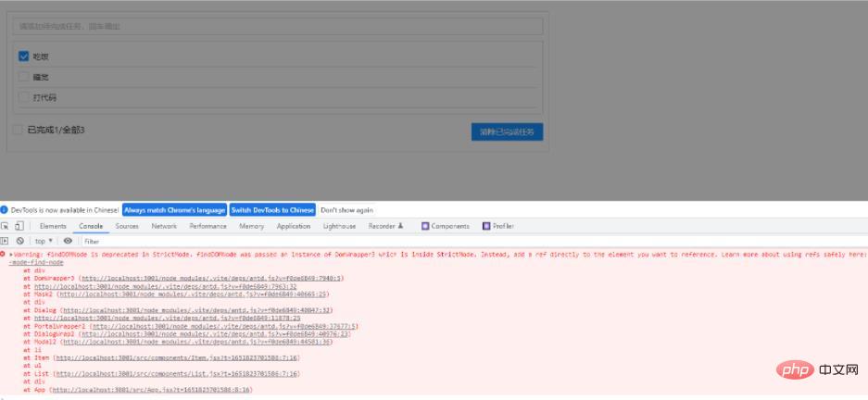Click the Don't show again button
This screenshot has width=868, height=400.
tap(347, 209)
